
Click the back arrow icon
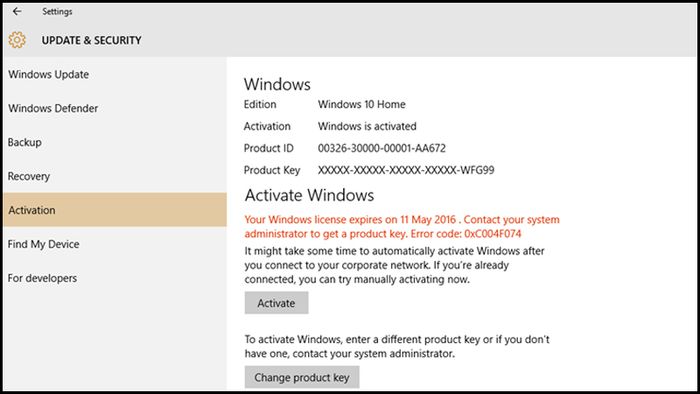[x=17, y=12]
